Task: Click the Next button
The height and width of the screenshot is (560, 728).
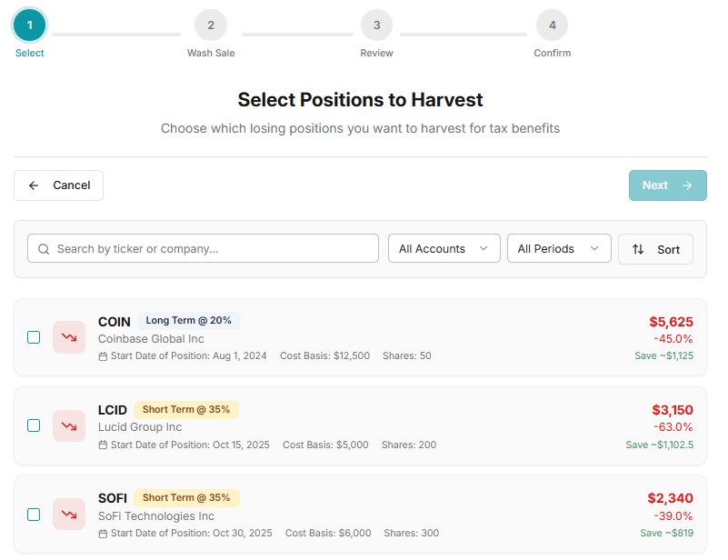Action: [x=667, y=185]
